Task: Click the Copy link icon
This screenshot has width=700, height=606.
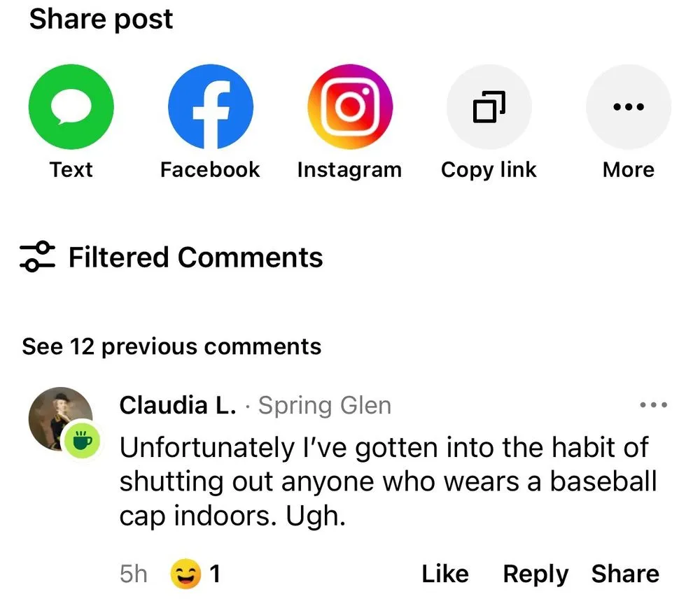Action: (489, 107)
